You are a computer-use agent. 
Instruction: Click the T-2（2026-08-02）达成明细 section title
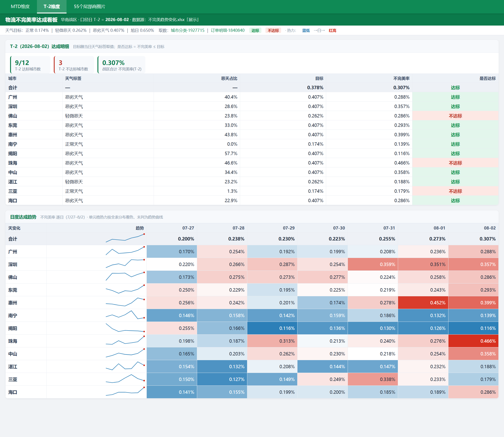coord(39,46)
